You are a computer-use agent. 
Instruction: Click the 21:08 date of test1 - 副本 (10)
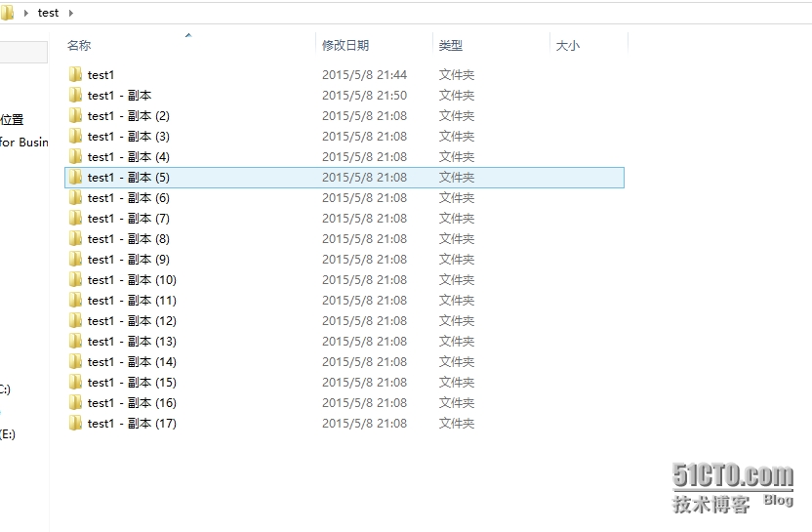(x=365, y=280)
